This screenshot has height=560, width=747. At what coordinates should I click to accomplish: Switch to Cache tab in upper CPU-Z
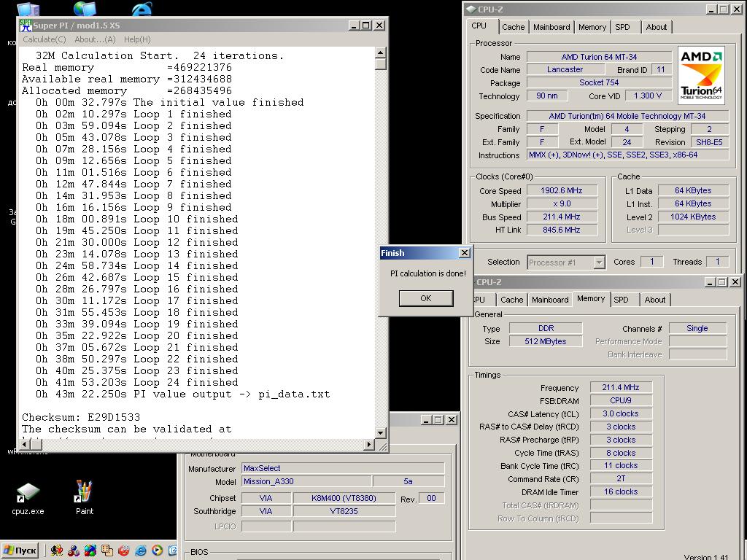pyautogui.click(x=513, y=27)
